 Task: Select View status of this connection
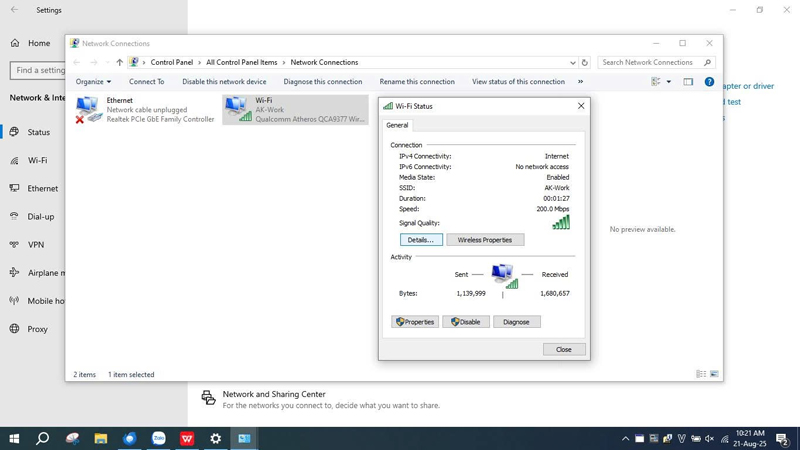tap(518, 82)
